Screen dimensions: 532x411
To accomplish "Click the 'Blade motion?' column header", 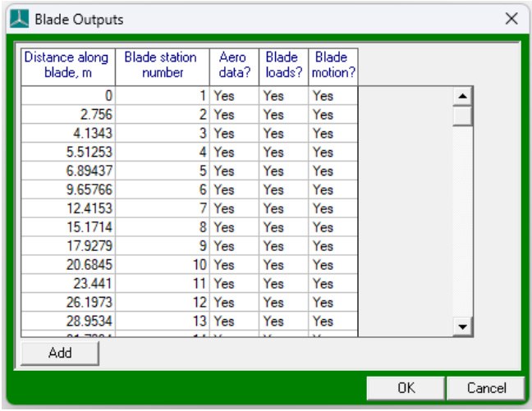I will click(332, 65).
